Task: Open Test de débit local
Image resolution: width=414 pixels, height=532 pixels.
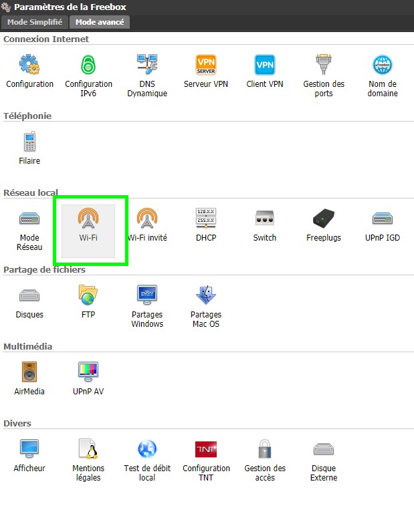Action: click(x=147, y=459)
